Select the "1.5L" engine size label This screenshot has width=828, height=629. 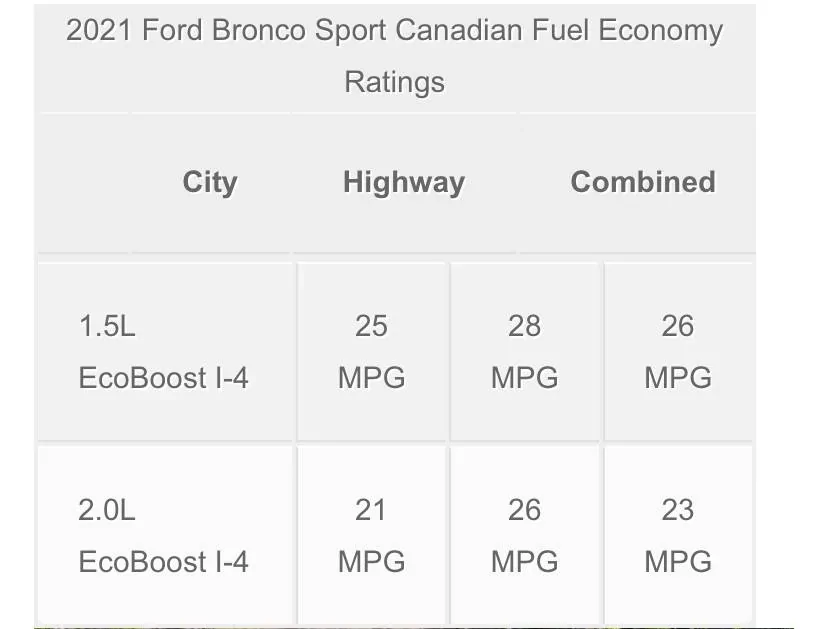tap(107, 326)
